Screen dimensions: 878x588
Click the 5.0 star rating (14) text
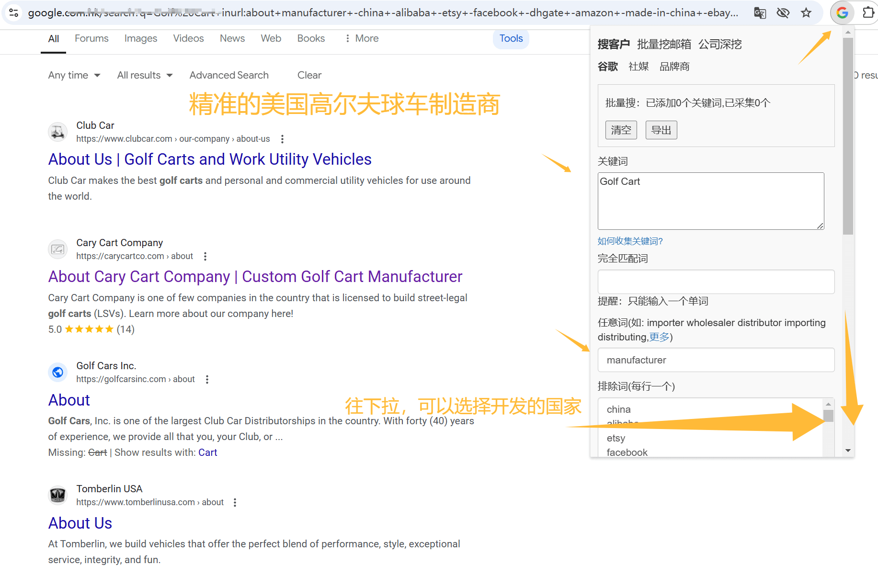pos(91,329)
